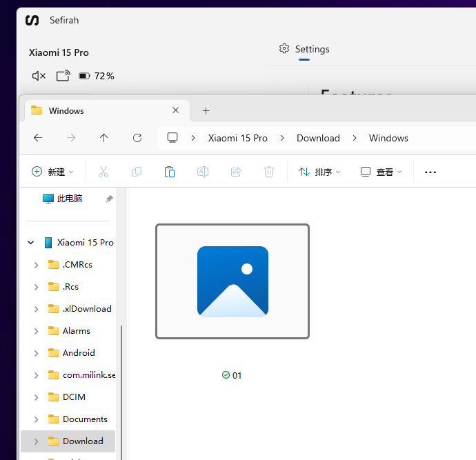The image size is (476, 460).
Task: Go back in File Explorer
Action: [38, 138]
